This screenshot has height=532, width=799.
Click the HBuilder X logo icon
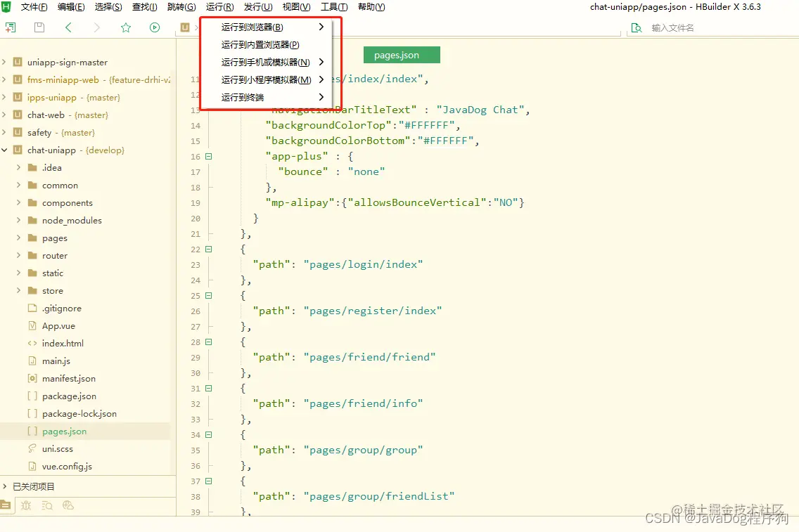[6, 6]
